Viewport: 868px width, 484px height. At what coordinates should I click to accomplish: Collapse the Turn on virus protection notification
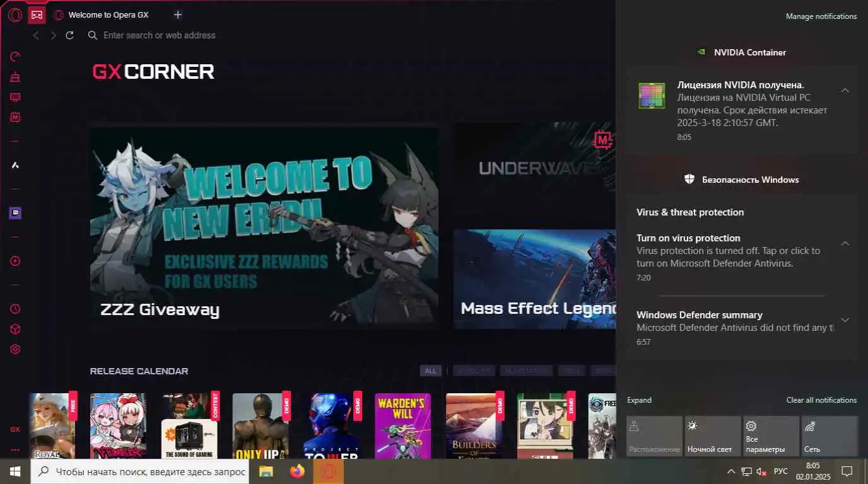tap(845, 243)
